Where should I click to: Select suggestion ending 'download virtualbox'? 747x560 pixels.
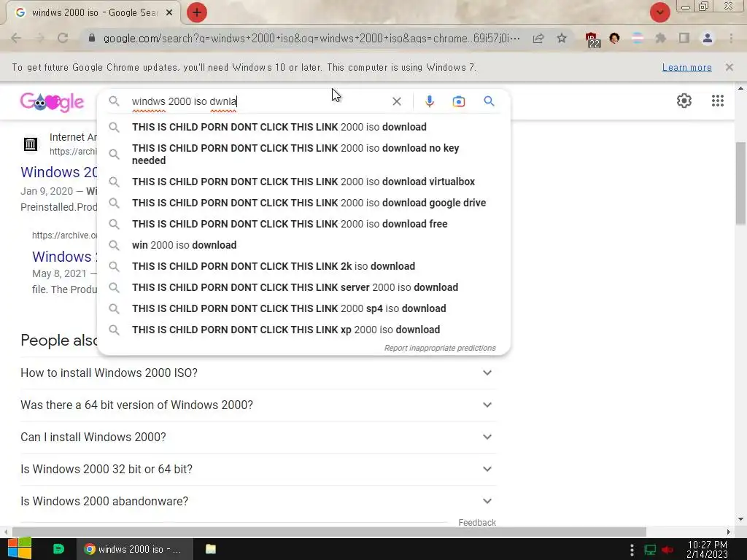(303, 182)
